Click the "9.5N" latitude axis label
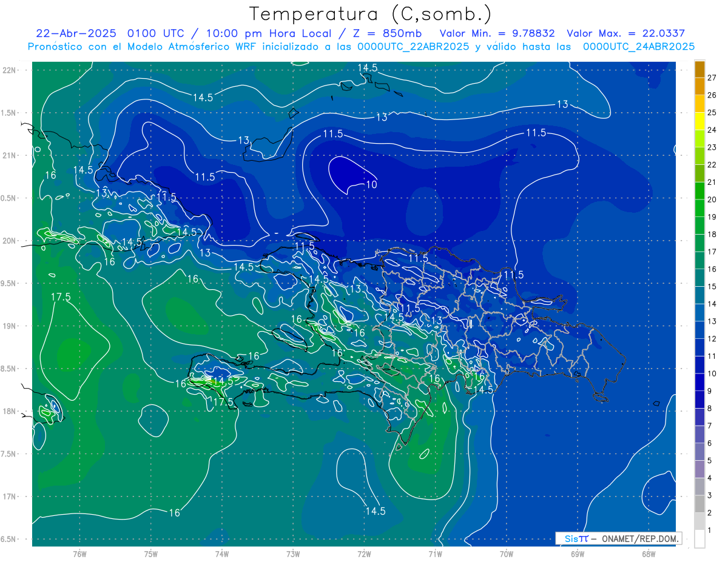Image resolution: width=728 pixels, height=562 pixels. coord(9,283)
